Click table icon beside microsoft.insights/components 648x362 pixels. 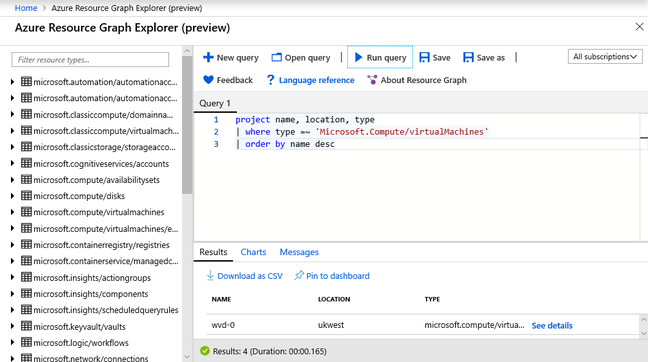coord(26,293)
